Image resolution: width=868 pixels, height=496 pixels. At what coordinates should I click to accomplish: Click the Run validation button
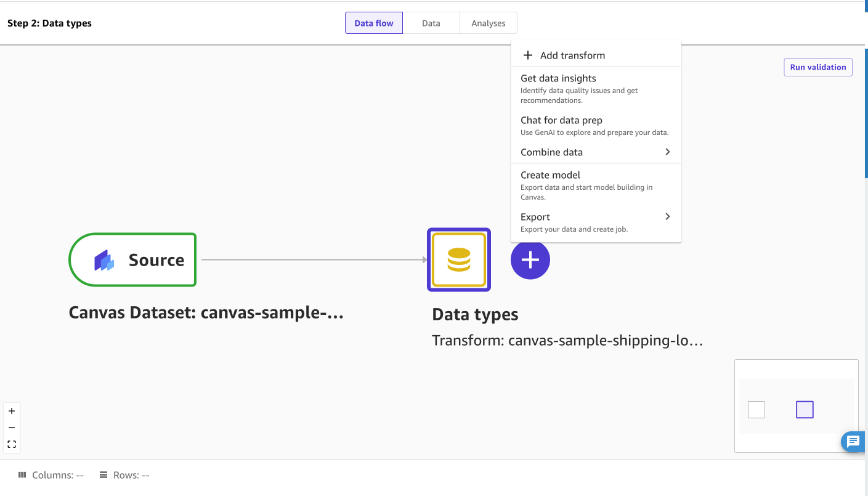(x=817, y=67)
